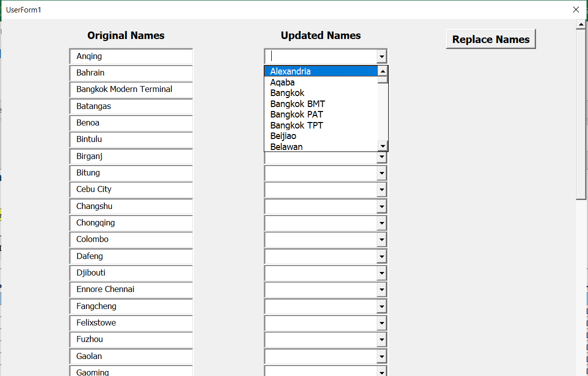Click the Bahrain text box
The width and height of the screenshot is (588, 376).
coord(130,73)
